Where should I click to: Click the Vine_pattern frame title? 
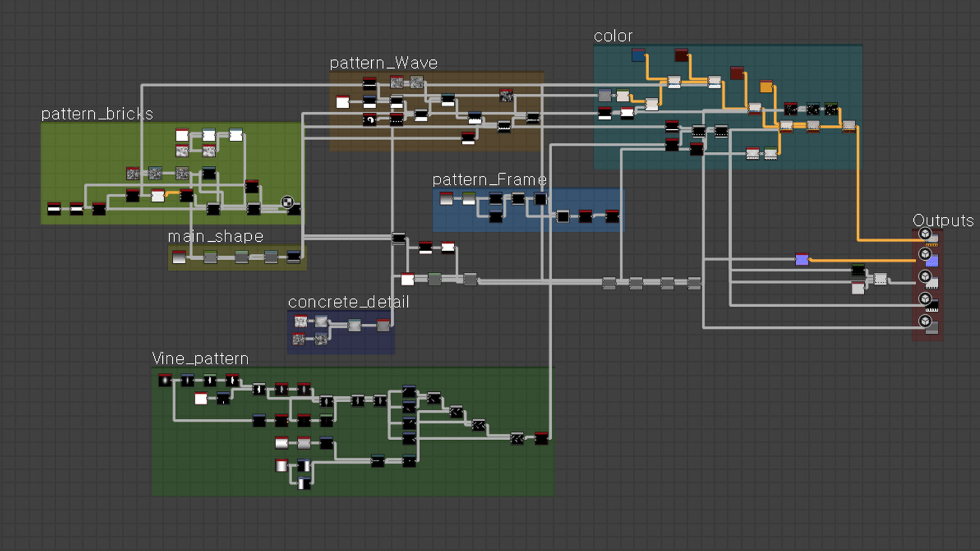coord(200,359)
